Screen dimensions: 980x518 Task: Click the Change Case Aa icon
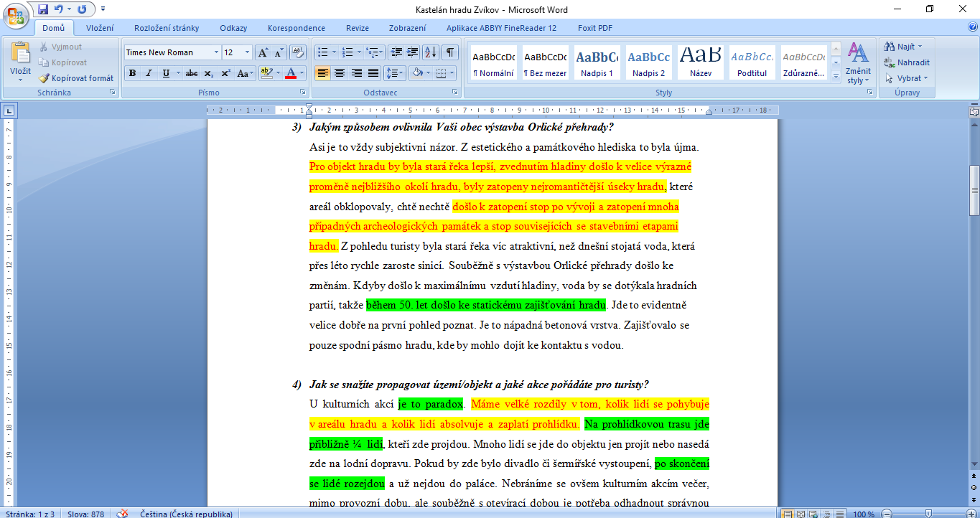[x=245, y=73]
